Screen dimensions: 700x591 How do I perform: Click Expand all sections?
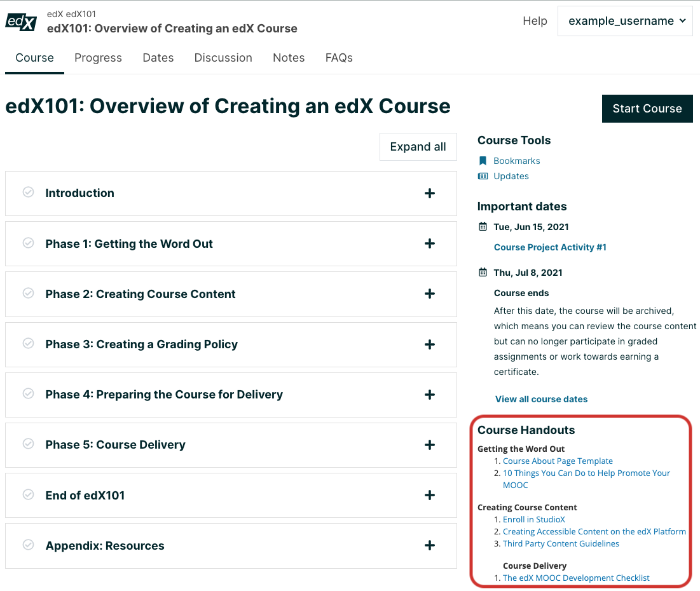click(x=418, y=146)
